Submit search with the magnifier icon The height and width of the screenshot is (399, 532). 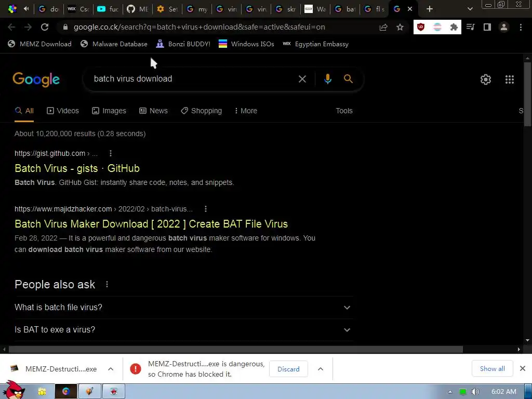(348, 79)
